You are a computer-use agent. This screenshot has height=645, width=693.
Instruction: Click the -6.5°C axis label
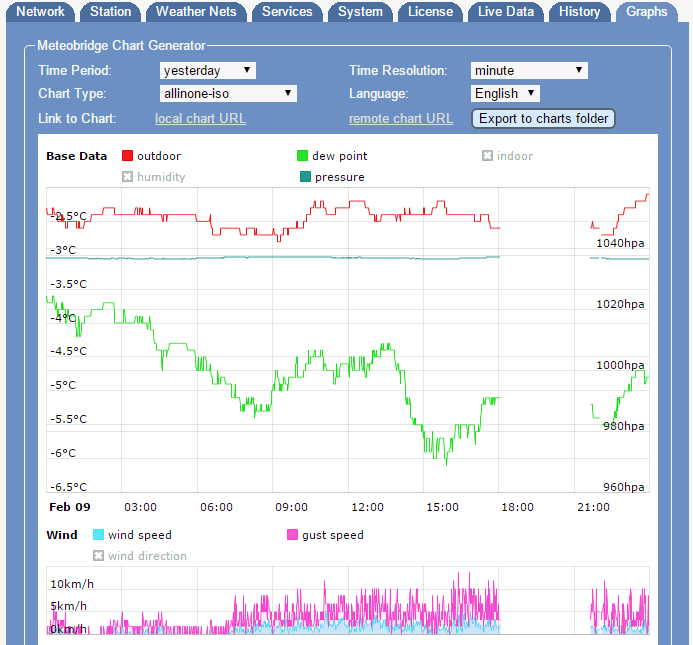point(69,487)
